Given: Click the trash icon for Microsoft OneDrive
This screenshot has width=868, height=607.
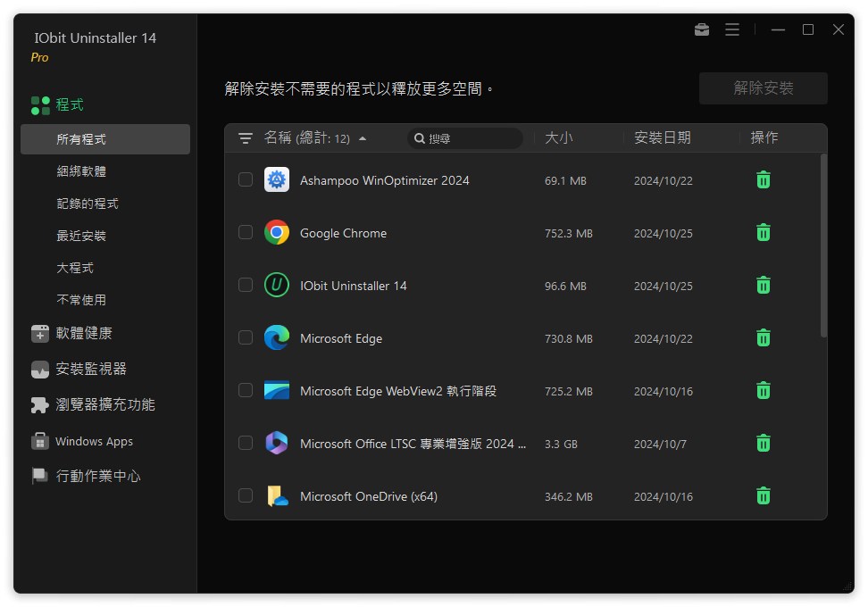Looking at the screenshot, I should (x=763, y=495).
